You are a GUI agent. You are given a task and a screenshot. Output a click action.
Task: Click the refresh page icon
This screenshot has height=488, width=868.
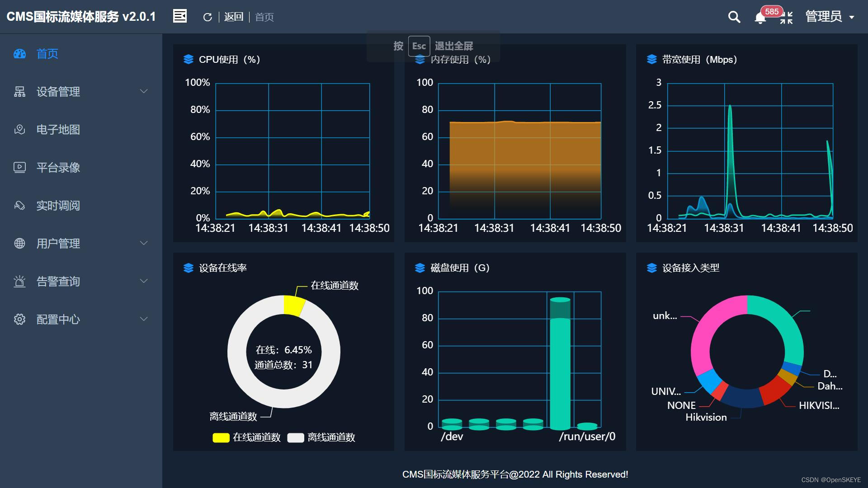click(x=208, y=17)
